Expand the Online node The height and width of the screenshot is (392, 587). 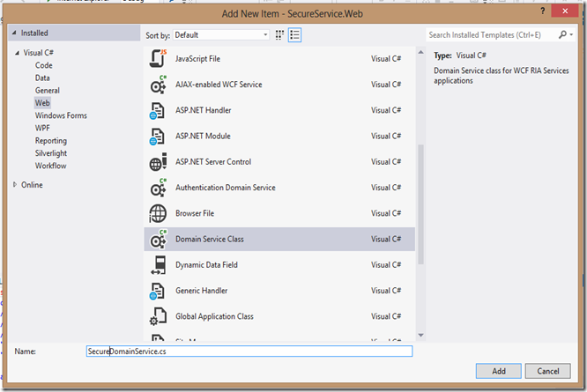(15, 184)
